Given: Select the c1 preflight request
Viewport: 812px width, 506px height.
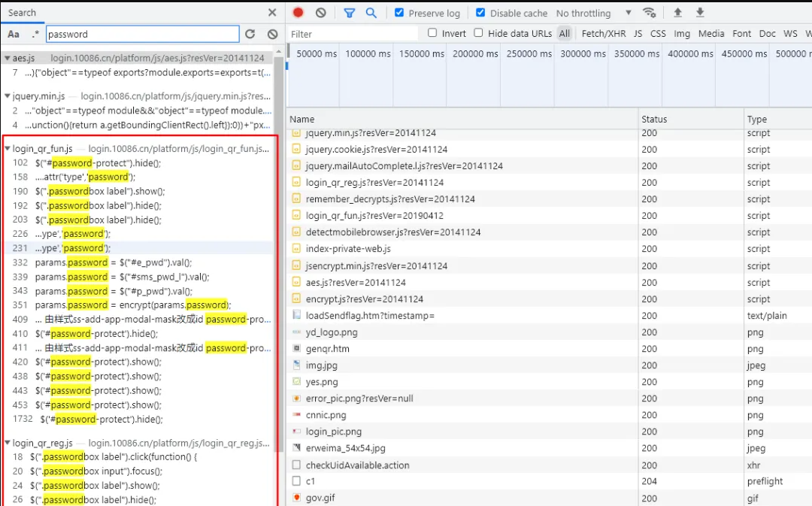Looking at the screenshot, I should tap(311, 481).
